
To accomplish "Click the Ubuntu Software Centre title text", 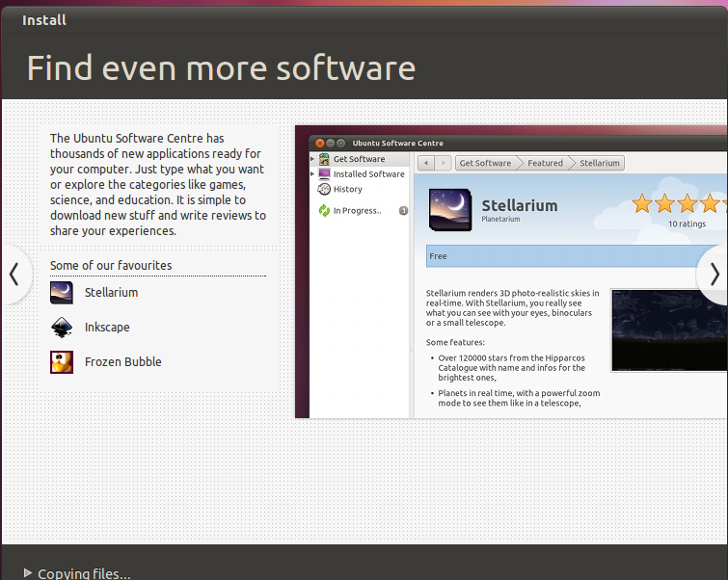I will (398, 143).
